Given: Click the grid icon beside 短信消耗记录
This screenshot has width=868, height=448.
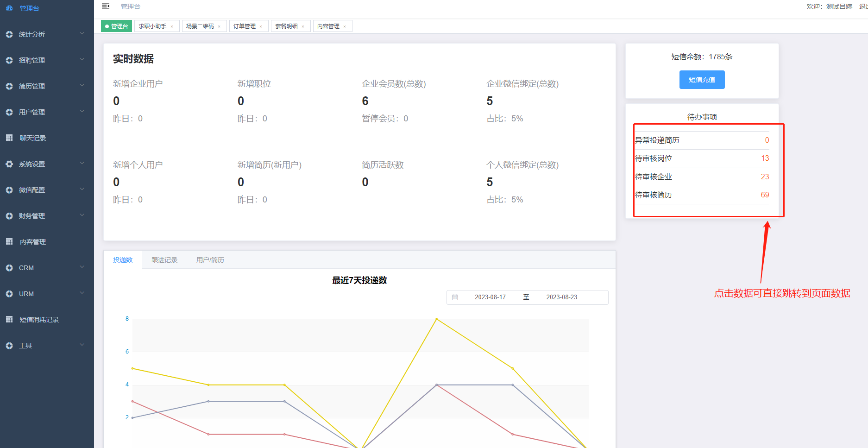Looking at the screenshot, I should [x=9, y=320].
